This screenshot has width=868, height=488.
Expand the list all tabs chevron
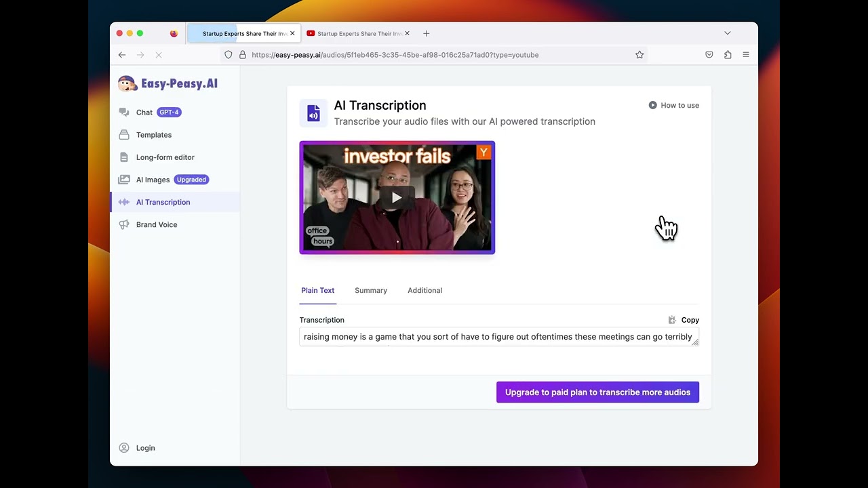[728, 33]
